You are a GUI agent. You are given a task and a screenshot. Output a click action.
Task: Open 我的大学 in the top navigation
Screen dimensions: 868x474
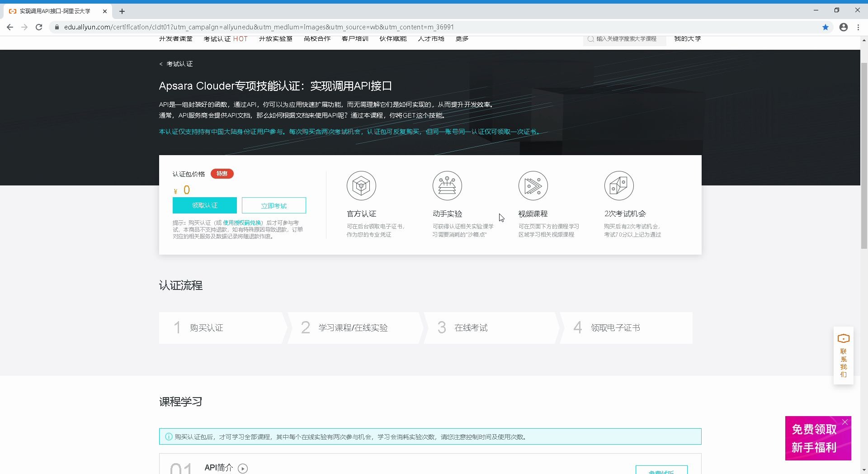click(x=688, y=39)
